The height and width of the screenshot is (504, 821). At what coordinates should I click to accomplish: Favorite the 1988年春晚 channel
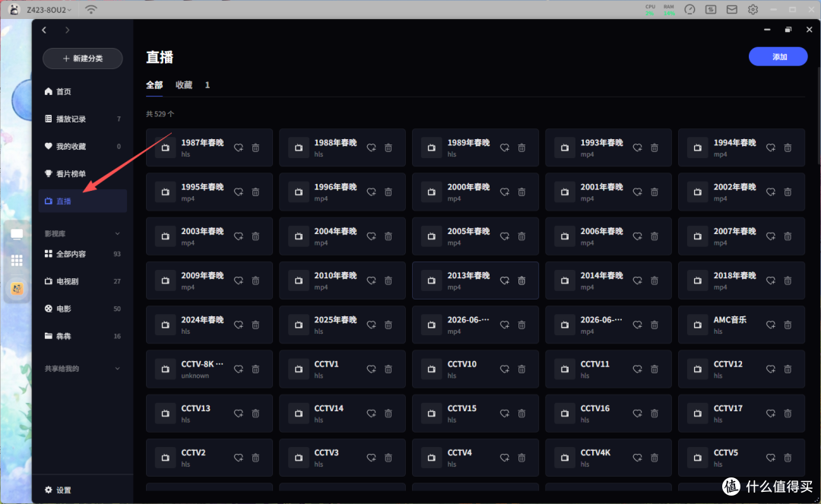(371, 148)
